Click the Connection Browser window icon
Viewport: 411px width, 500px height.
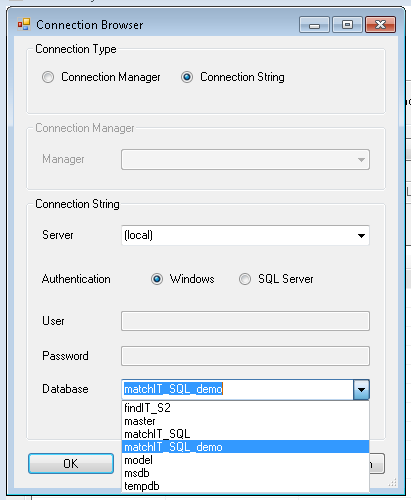[x=24, y=25]
